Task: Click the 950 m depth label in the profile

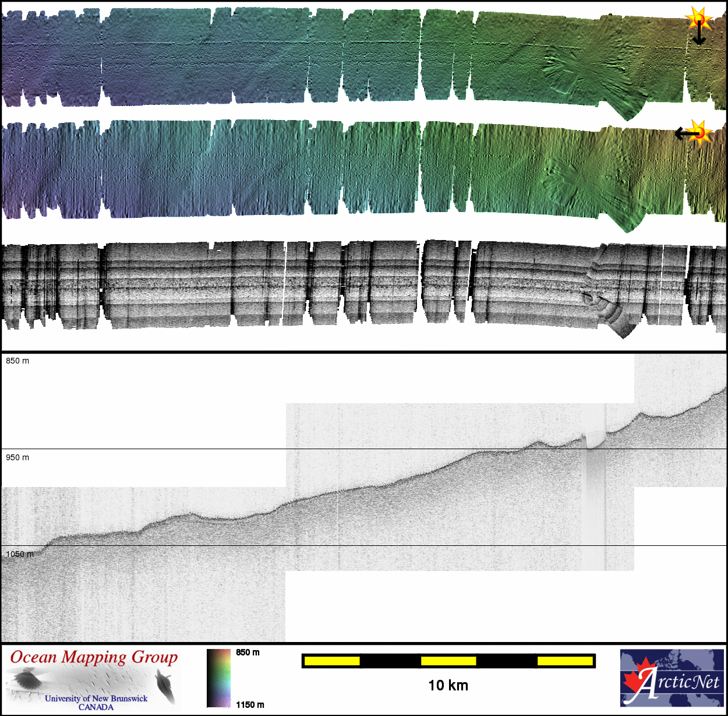Action: [x=17, y=458]
